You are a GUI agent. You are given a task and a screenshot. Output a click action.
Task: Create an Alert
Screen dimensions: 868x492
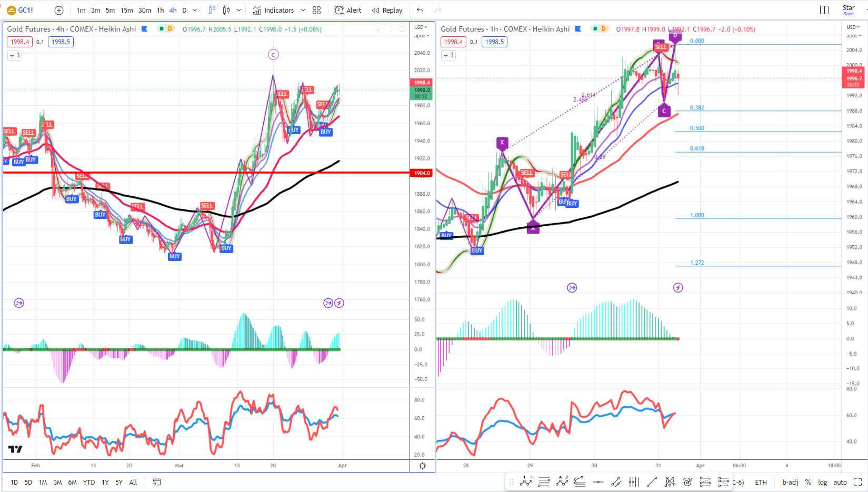click(x=348, y=10)
